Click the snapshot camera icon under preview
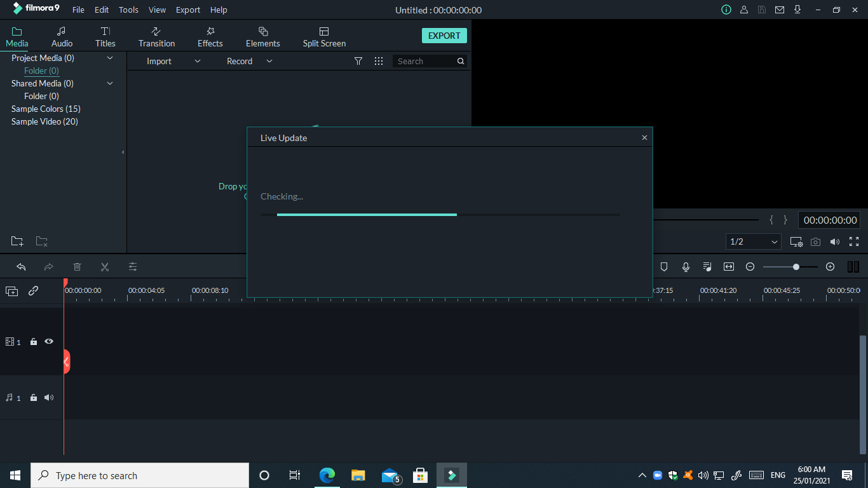The height and width of the screenshot is (488, 868). (x=815, y=242)
